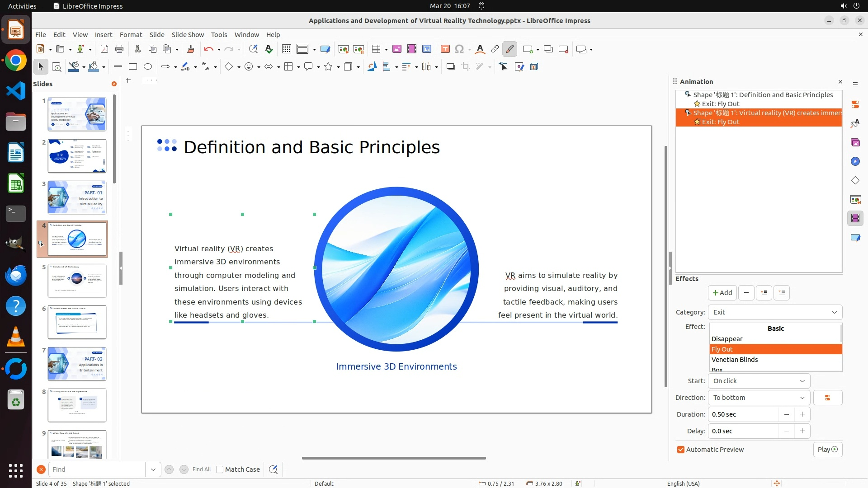Toggle the Shadow toolbar button
This screenshot has width=868, height=488.
coord(450,67)
